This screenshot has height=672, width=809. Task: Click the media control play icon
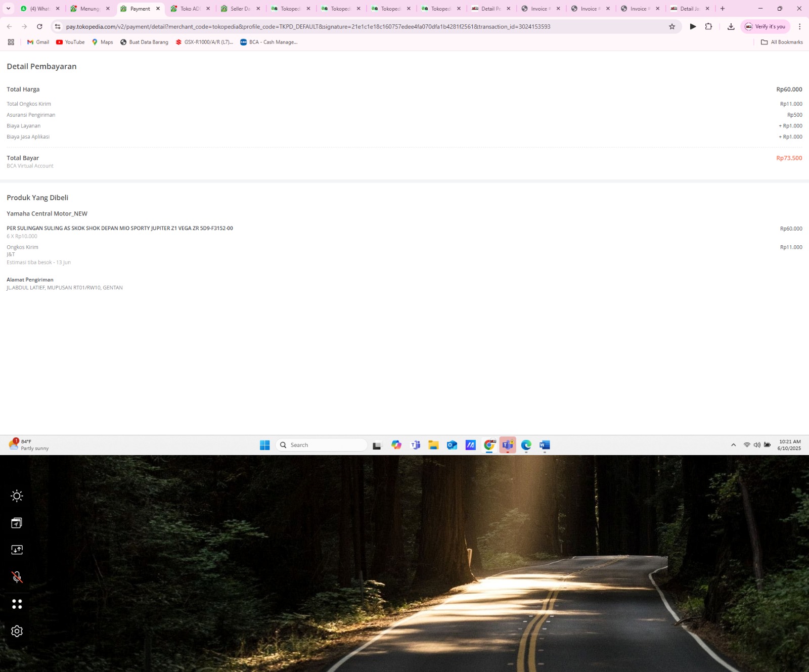[693, 26]
